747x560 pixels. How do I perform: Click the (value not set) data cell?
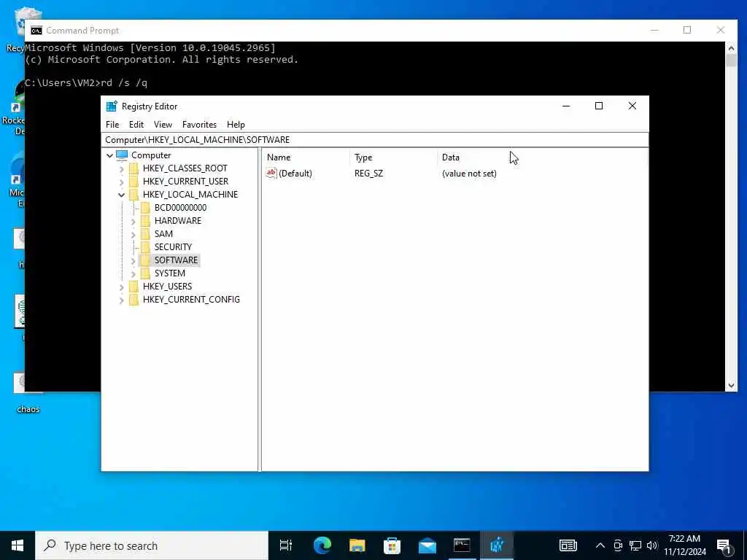click(469, 174)
